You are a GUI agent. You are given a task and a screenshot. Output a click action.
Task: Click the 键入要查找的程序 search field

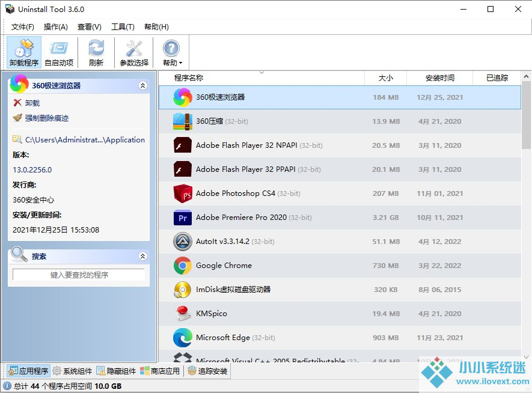(79, 275)
